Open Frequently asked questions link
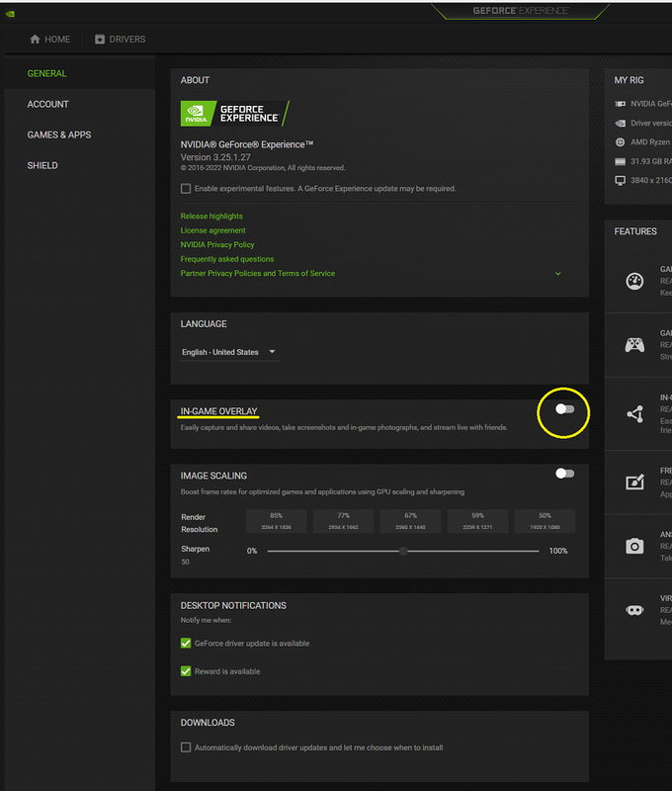Image resolution: width=672 pixels, height=791 pixels. pos(227,259)
